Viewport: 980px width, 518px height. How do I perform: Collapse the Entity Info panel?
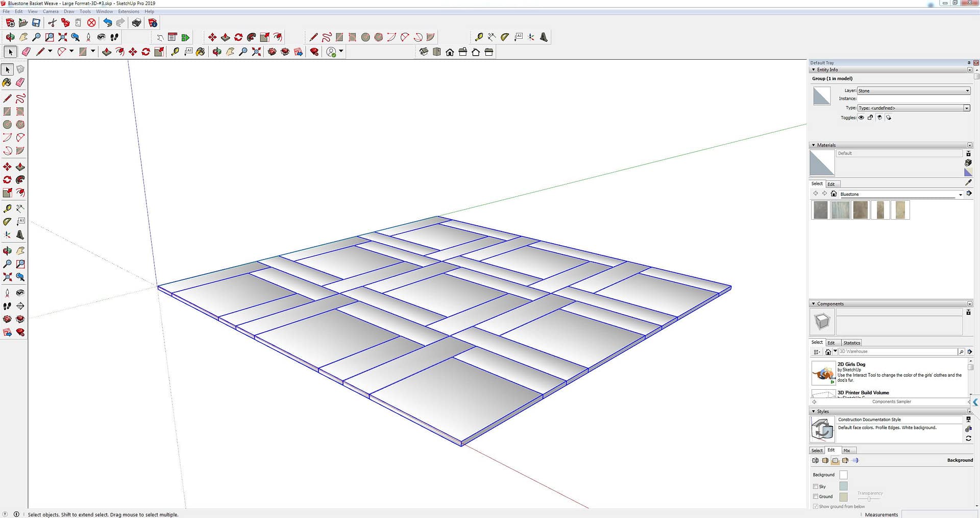coord(814,70)
